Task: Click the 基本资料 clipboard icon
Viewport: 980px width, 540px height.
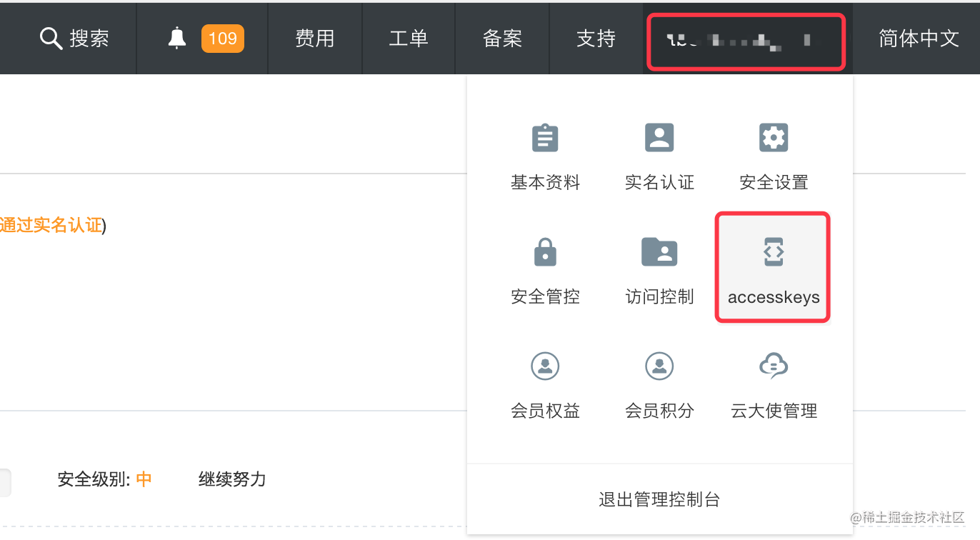Action: [x=546, y=137]
